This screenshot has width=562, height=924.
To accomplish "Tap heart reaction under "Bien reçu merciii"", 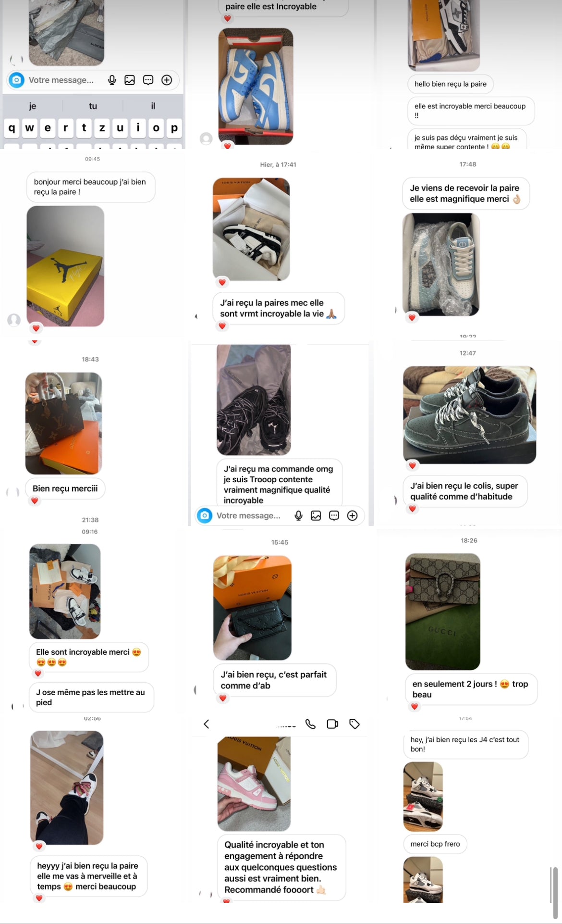I will (35, 500).
